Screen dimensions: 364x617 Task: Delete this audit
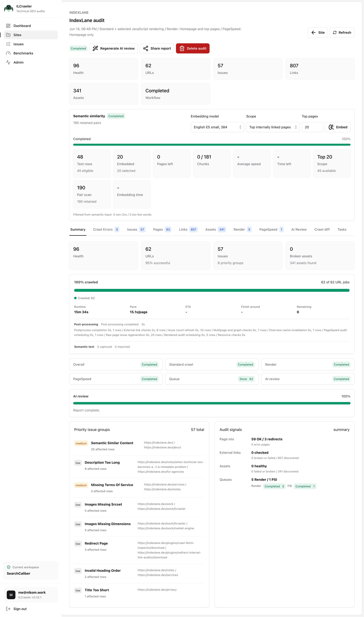(193, 49)
